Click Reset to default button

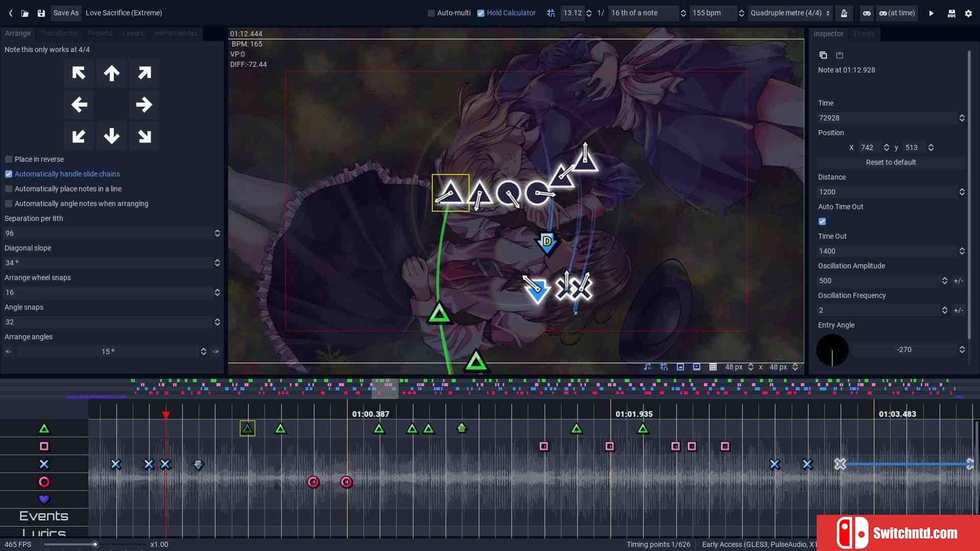(x=891, y=162)
